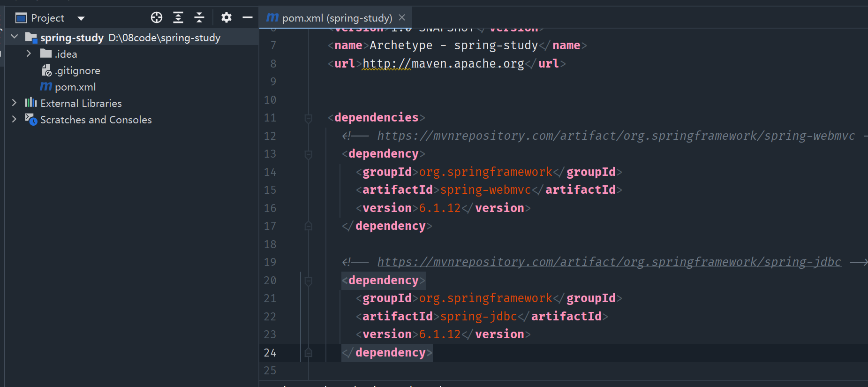Click the spring-study module folder icon
The width and height of the screenshot is (868, 387).
point(31,37)
